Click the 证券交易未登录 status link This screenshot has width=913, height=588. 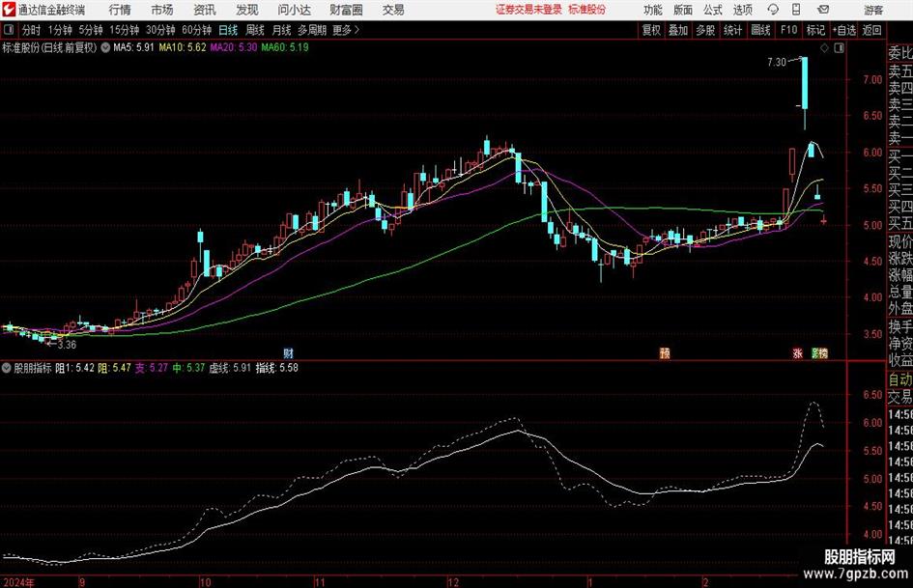coord(529,10)
